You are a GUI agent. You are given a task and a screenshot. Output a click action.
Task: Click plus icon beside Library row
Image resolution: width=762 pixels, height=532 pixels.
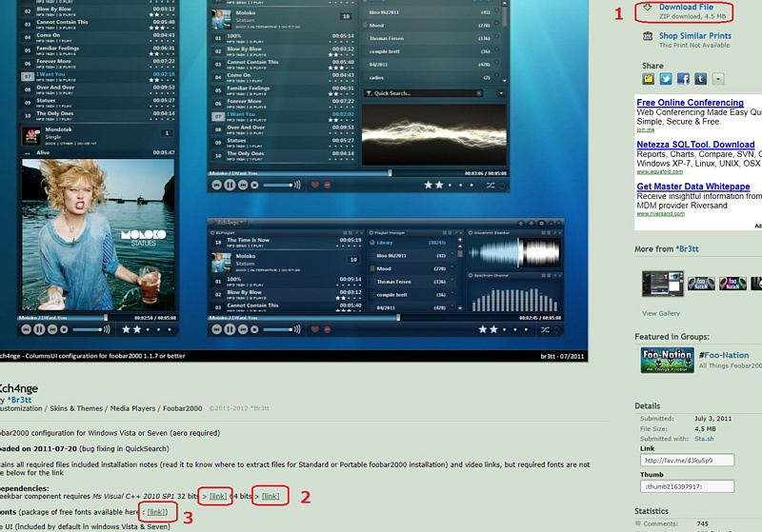click(x=460, y=240)
